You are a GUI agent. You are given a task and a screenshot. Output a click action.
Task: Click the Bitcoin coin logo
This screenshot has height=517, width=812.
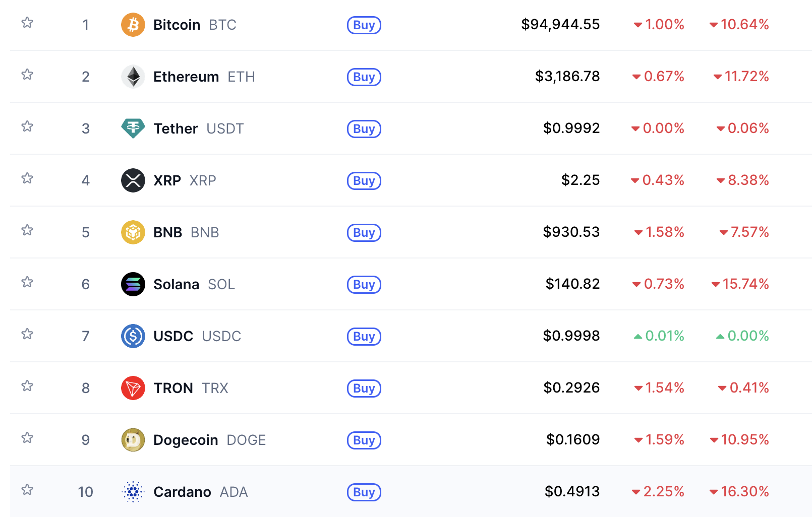click(133, 25)
